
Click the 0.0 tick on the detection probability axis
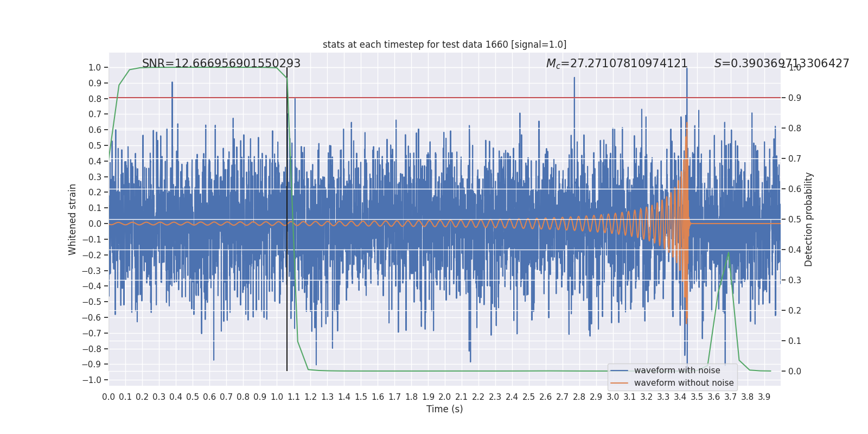(795, 371)
